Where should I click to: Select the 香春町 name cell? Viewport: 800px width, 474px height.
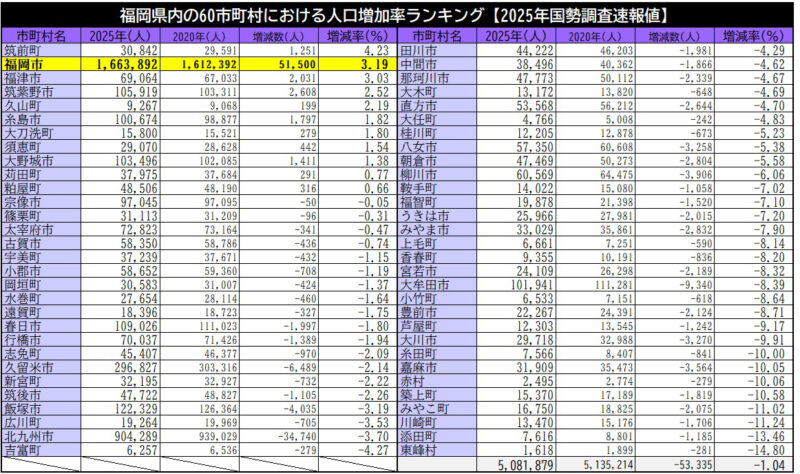437,257
